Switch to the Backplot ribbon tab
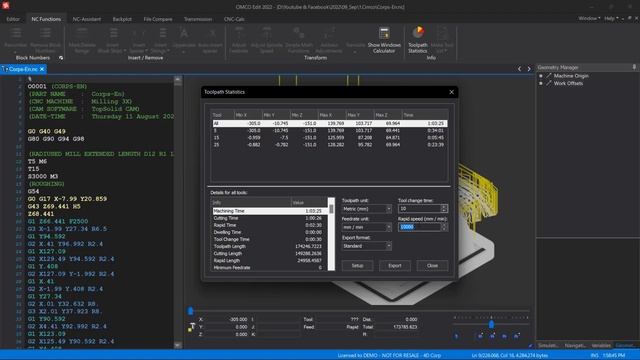This screenshot has width=640, height=360. coord(122,19)
